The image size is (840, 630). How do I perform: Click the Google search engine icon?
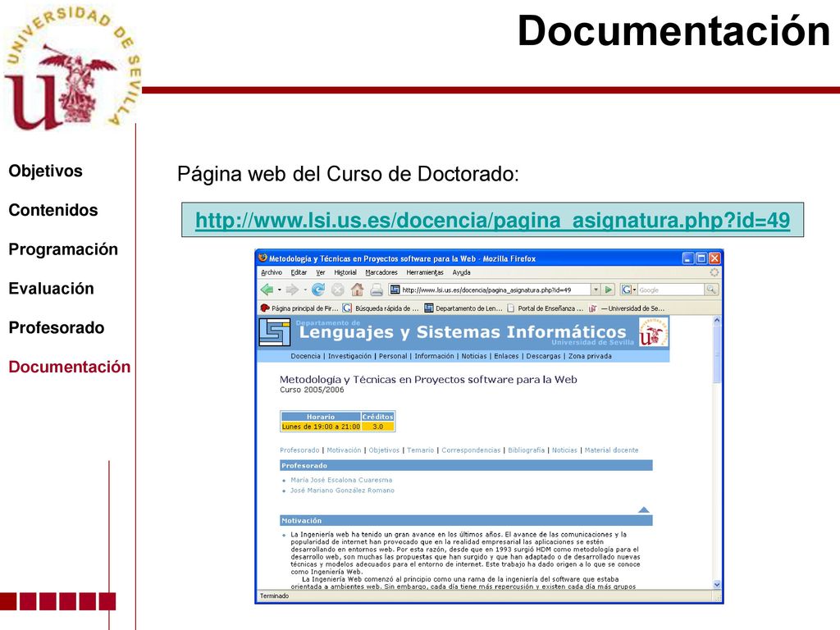tap(626, 290)
